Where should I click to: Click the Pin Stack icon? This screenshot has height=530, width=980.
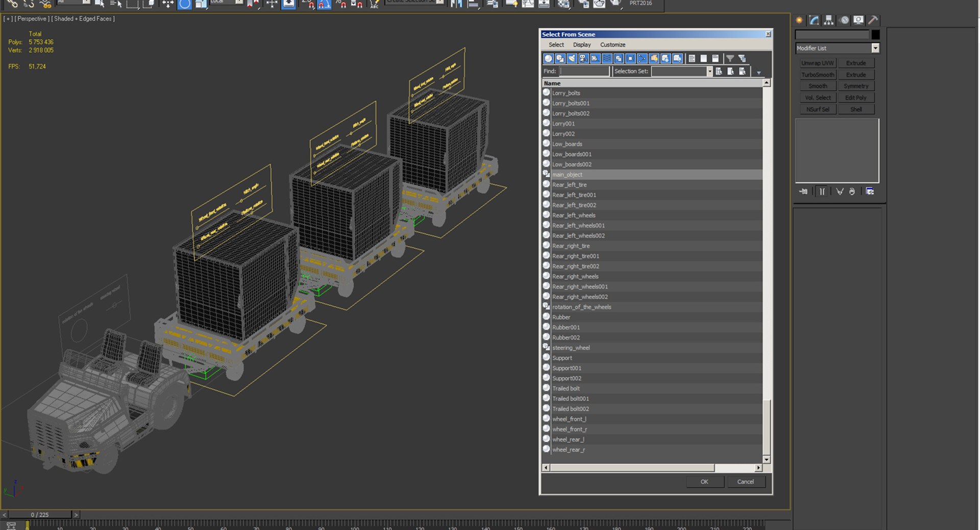pyautogui.click(x=803, y=191)
